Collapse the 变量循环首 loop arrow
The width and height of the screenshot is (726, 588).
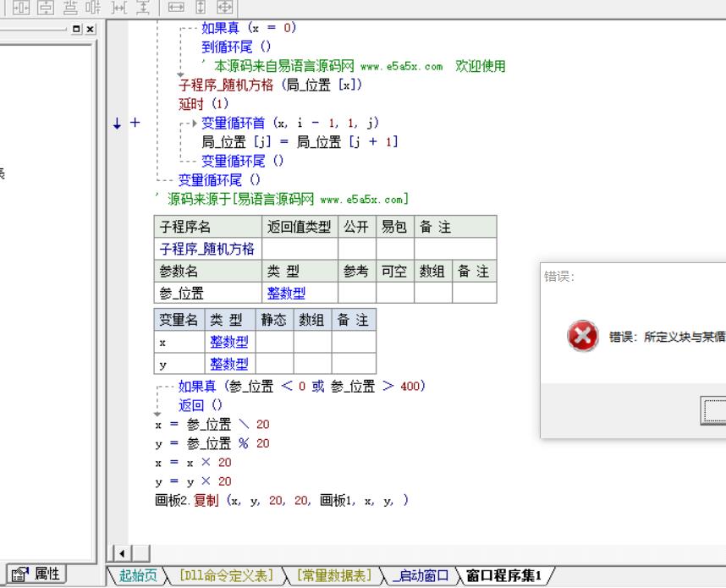195,124
